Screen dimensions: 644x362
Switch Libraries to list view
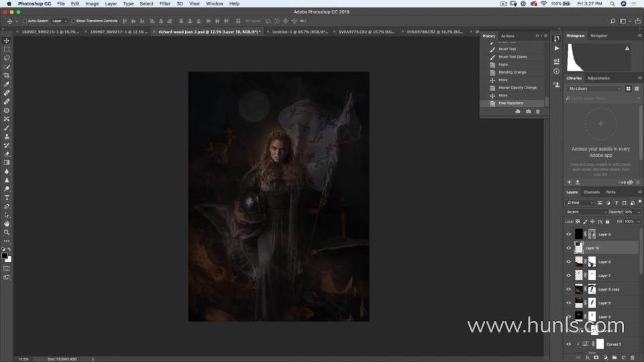point(637,88)
